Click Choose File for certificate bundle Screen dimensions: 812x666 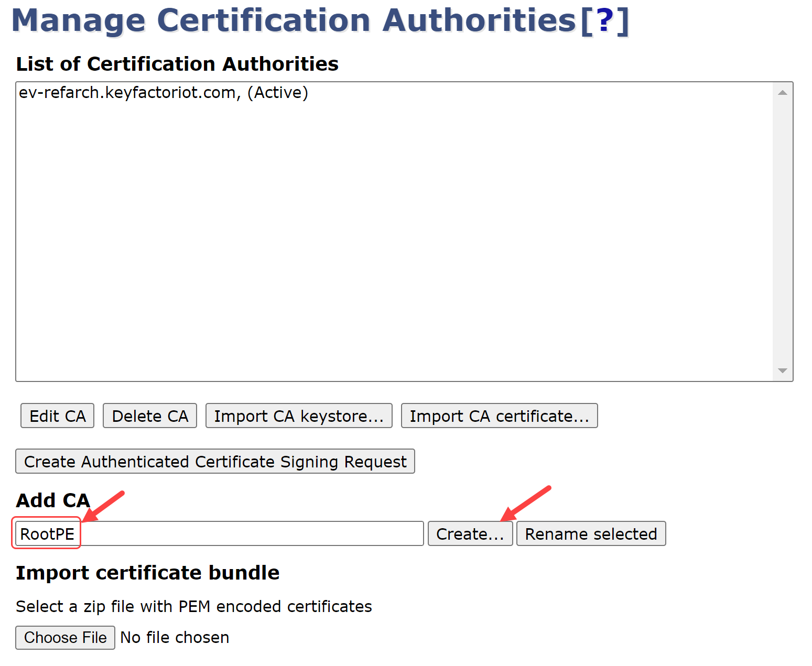[x=65, y=638]
